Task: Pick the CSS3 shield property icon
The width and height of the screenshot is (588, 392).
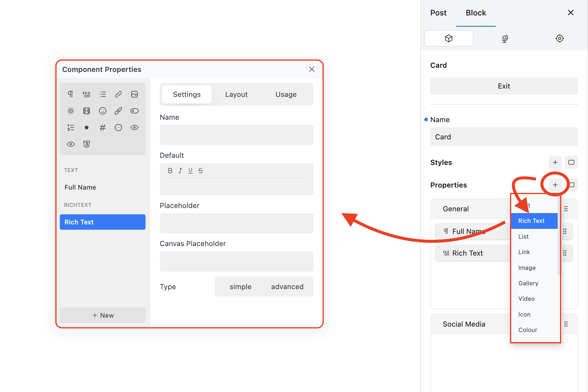Action: (87, 144)
